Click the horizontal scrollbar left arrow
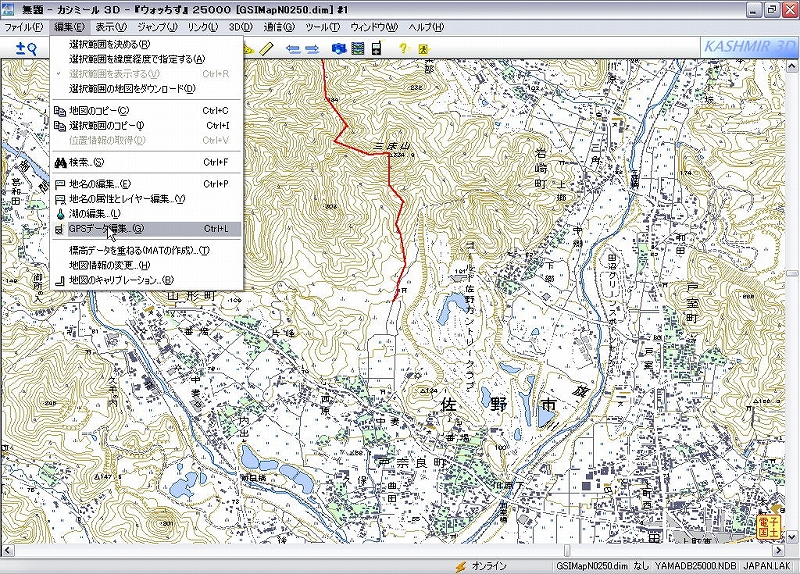The image size is (800, 574). (7, 551)
